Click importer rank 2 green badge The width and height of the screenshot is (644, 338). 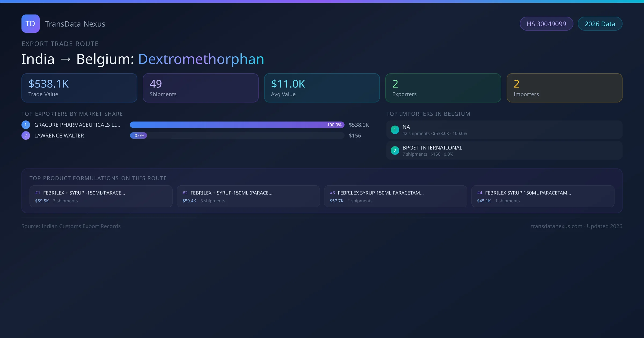click(395, 150)
